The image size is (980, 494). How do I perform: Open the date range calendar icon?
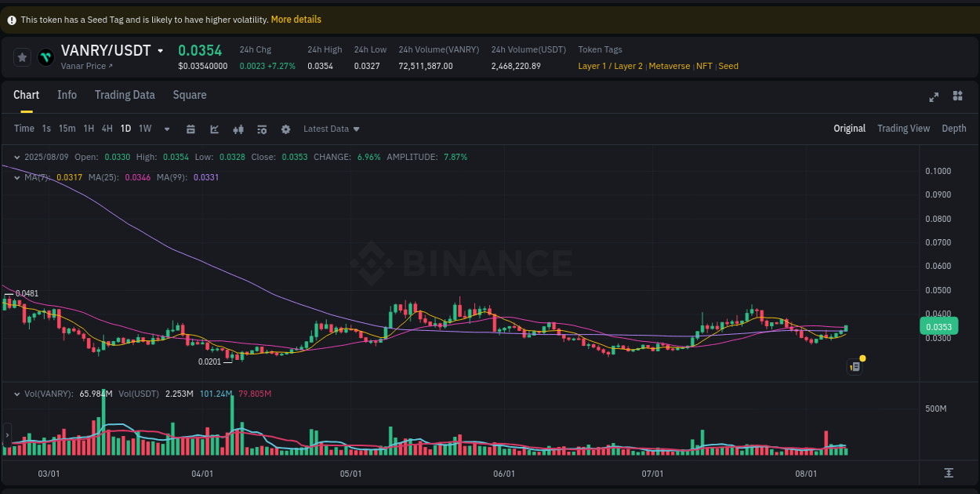191,129
